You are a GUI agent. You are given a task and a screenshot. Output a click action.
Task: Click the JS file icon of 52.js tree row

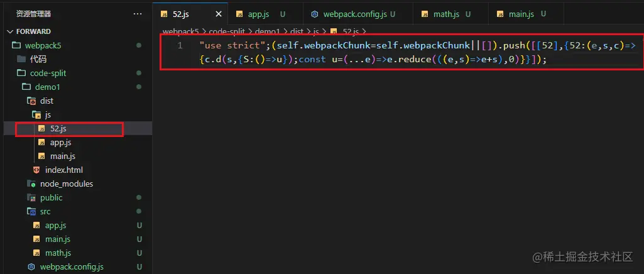(41, 129)
